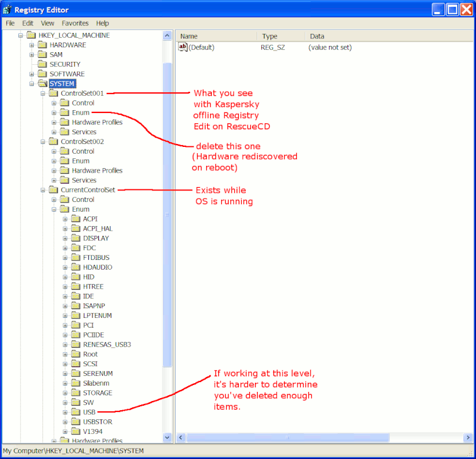
Task: Select the (Default) value entry
Action: (x=202, y=47)
